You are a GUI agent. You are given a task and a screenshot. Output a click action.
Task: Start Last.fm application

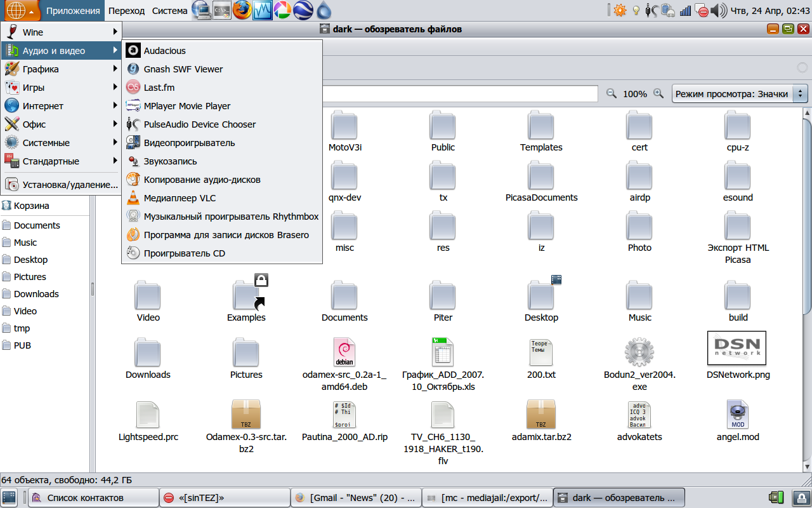(x=222, y=88)
